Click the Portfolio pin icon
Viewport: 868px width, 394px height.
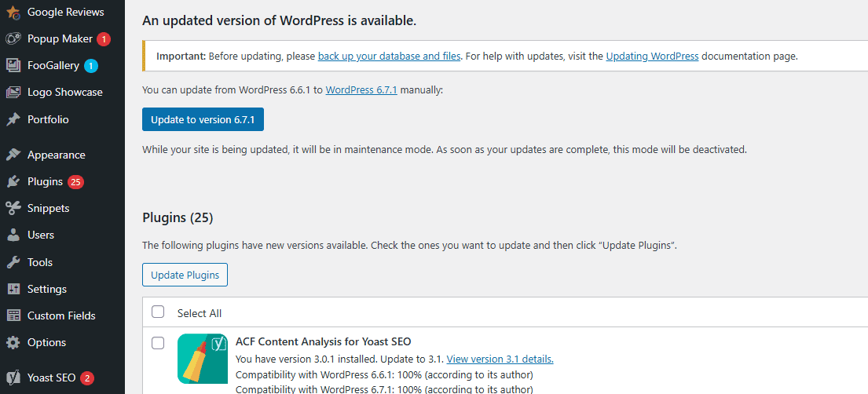[13, 119]
